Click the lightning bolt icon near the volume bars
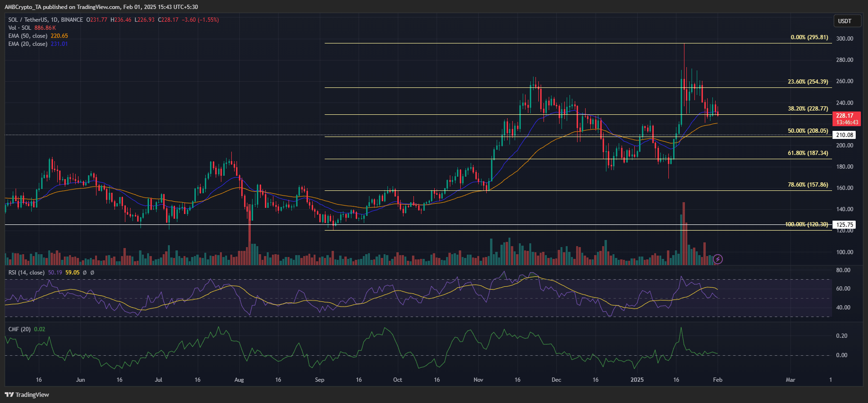 (718, 259)
